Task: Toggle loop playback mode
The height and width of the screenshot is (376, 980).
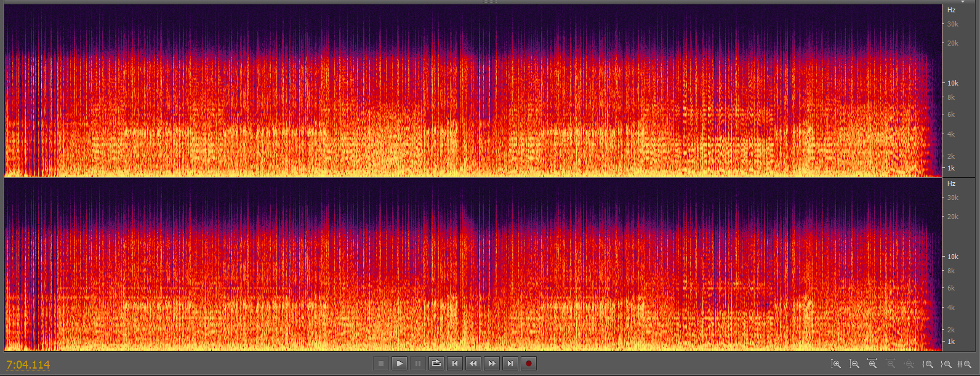Action: pyautogui.click(x=436, y=364)
